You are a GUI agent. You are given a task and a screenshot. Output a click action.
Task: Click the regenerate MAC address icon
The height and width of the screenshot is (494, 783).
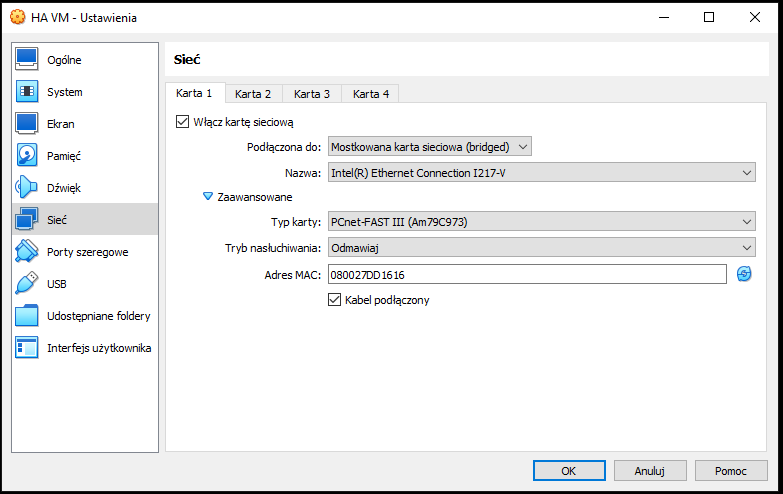click(x=744, y=274)
